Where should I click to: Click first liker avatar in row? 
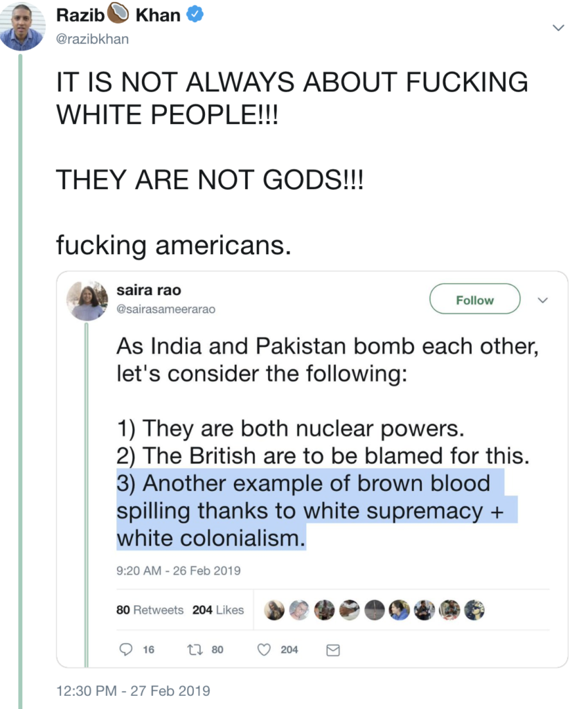[x=275, y=609]
